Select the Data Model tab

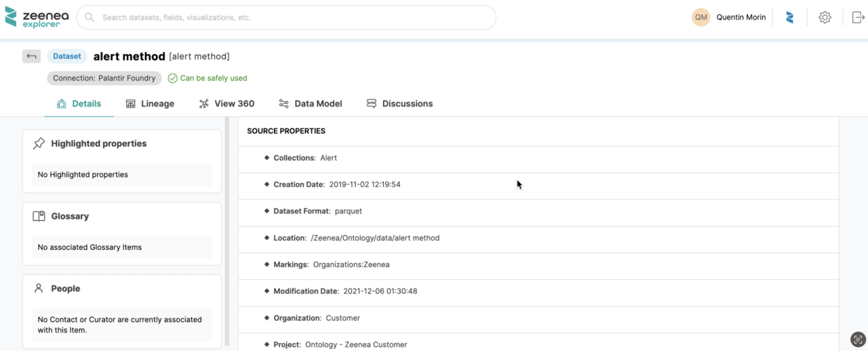[x=310, y=104]
